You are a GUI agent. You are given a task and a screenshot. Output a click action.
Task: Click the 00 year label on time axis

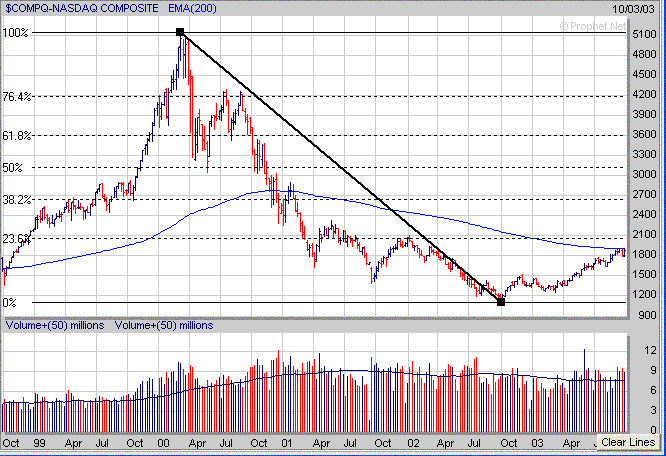pos(163,443)
